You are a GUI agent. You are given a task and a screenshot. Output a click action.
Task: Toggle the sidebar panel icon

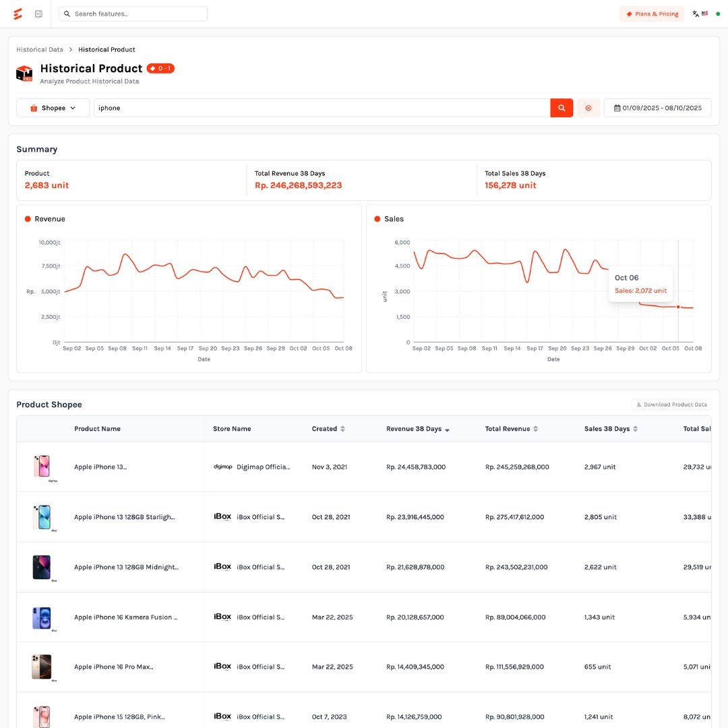coord(38,13)
